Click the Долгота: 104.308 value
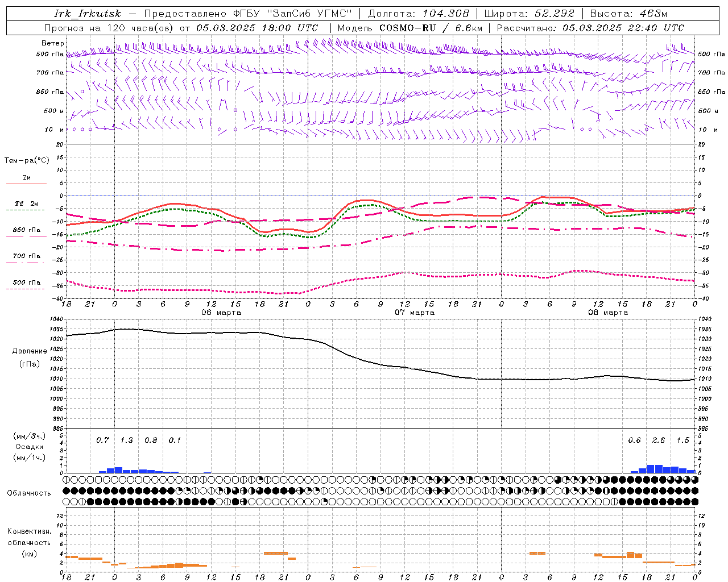The image size is (728, 582). [419, 14]
